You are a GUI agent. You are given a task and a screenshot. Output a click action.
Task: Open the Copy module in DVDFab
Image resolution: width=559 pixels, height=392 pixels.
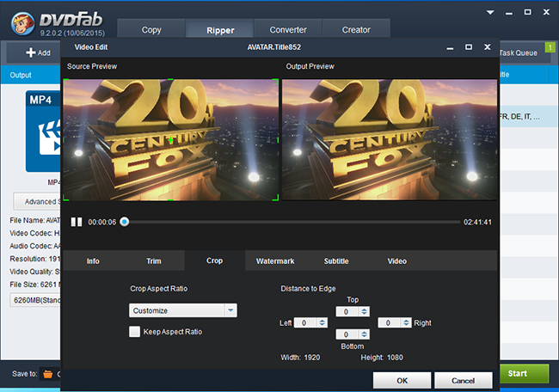(x=151, y=29)
